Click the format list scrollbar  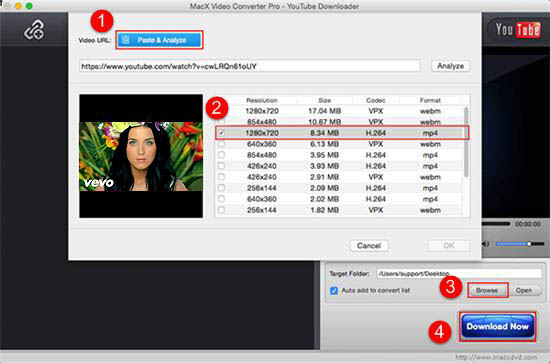(x=466, y=142)
